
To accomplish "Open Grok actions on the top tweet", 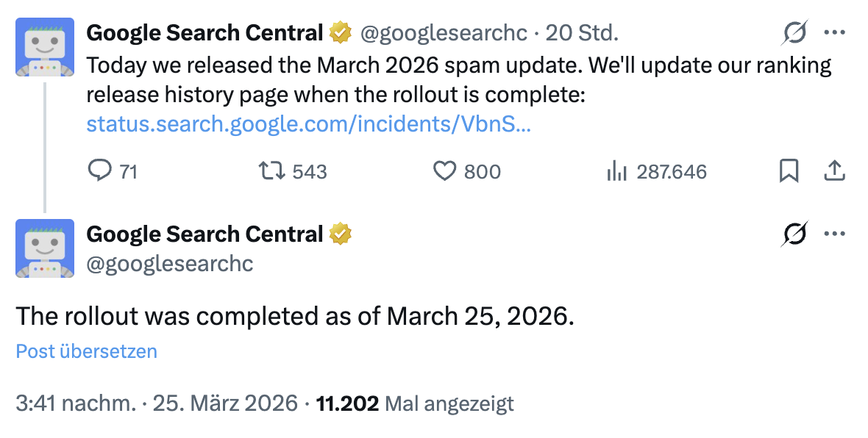I will tap(794, 32).
